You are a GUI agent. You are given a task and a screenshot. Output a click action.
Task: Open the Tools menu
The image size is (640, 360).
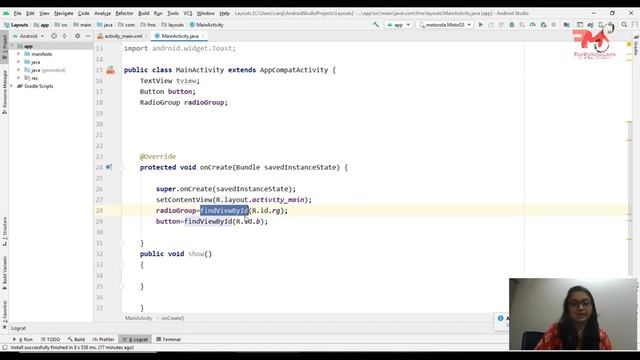click(x=173, y=13)
